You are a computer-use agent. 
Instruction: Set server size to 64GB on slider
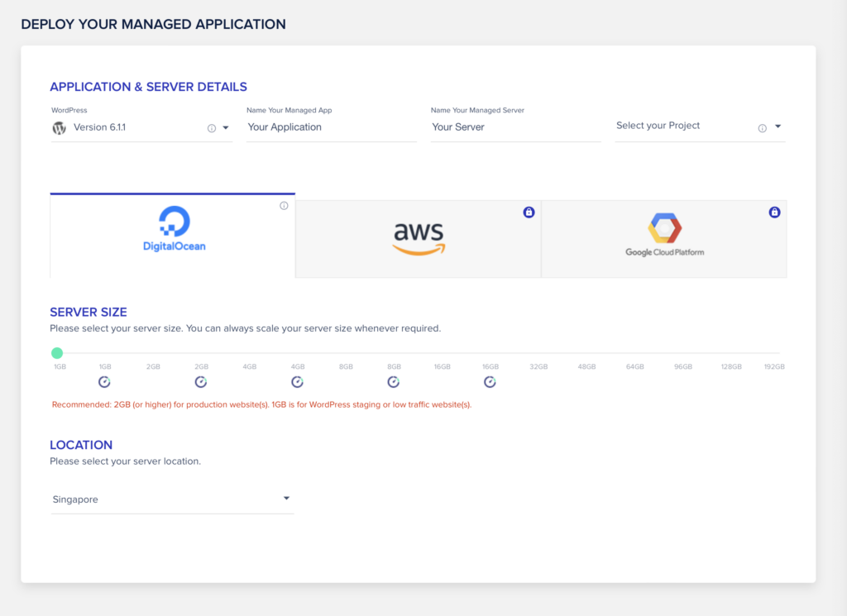click(x=634, y=366)
